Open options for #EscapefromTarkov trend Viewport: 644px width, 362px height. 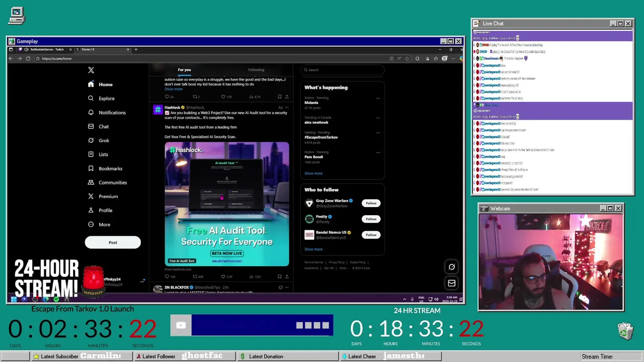pos(378,133)
